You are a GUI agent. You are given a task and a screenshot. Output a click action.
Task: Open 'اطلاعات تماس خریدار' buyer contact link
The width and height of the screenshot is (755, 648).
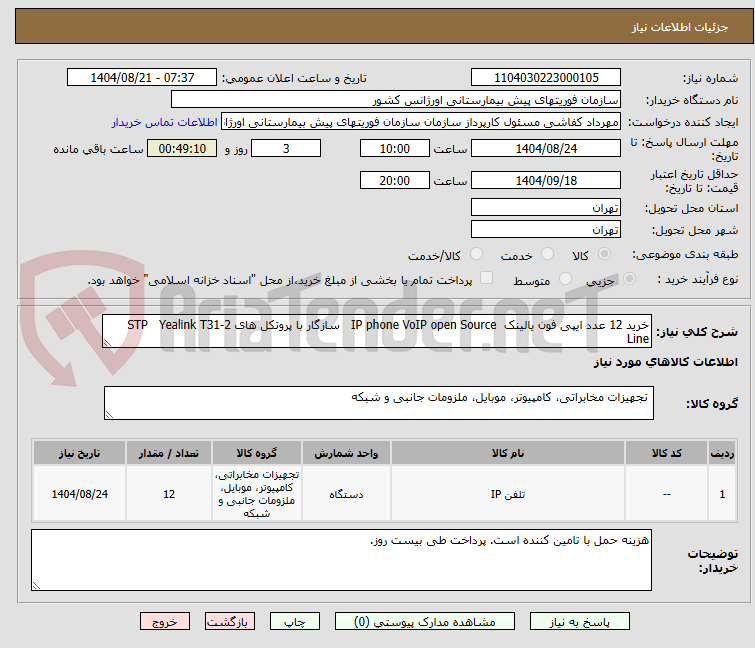click(165, 122)
